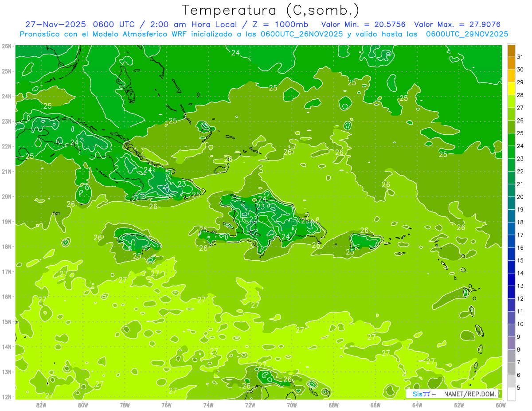Click the '64W' longitude axis label
532x411 pixels.
(417, 404)
